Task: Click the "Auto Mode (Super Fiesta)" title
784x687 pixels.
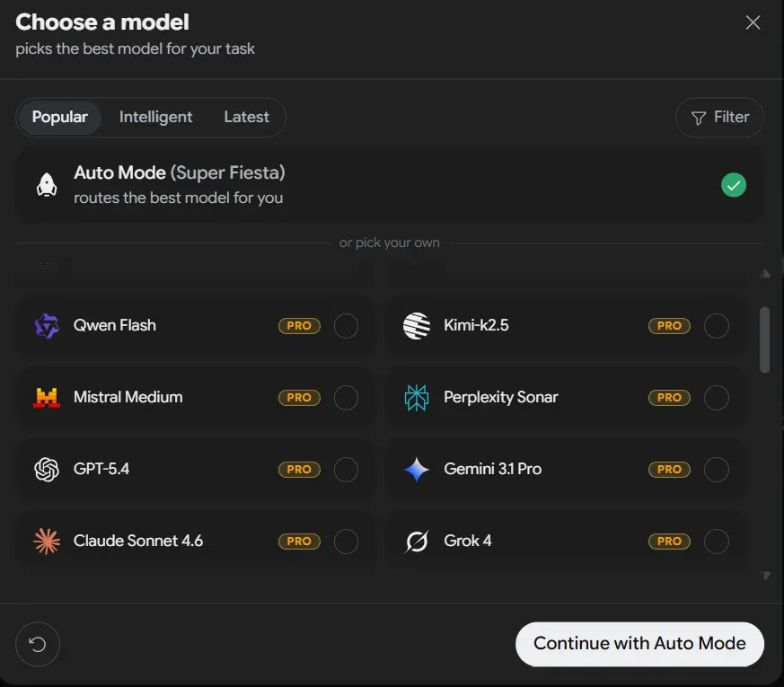Action: (x=180, y=173)
